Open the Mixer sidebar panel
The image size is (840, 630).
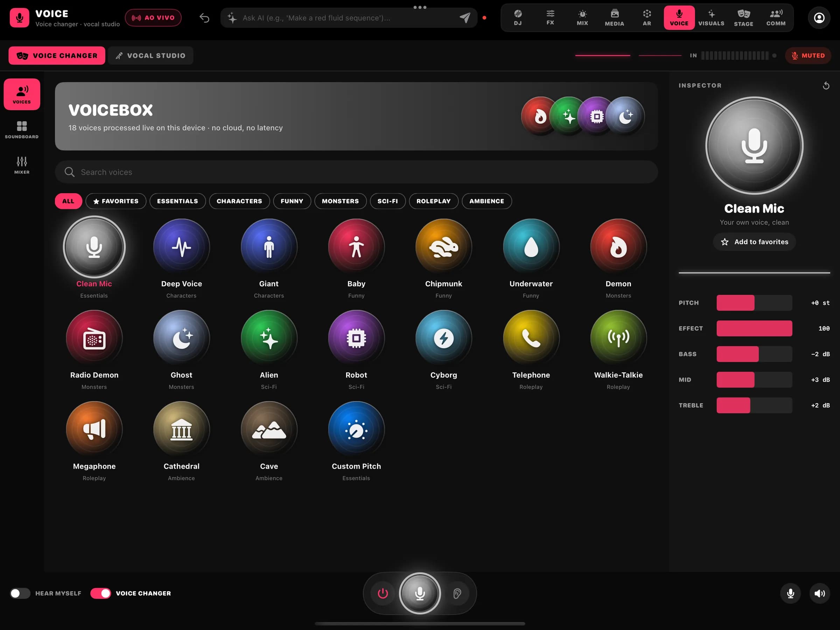pos(22,165)
